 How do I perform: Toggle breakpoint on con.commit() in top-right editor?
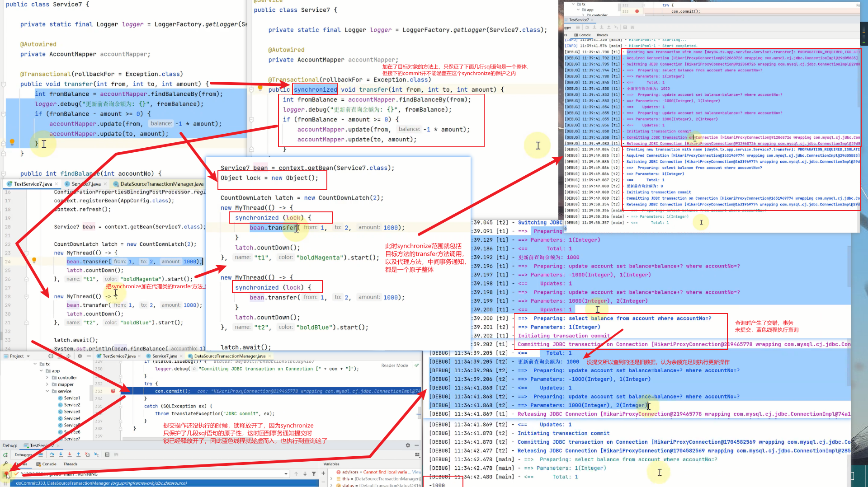[x=637, y=11]
